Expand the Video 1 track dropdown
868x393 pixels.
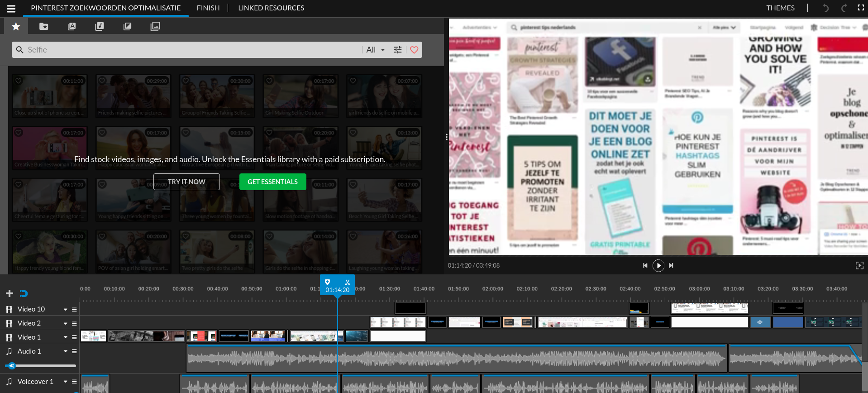(x=66, y=337)
